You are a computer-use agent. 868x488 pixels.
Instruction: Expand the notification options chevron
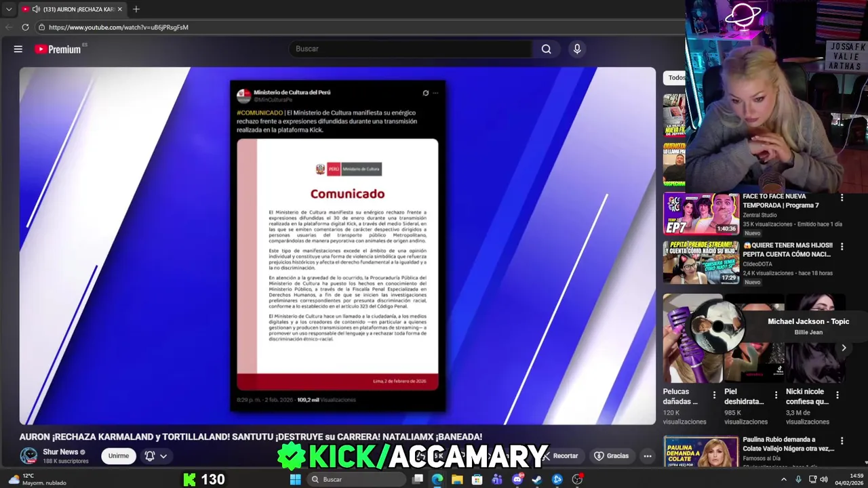(163, 456)
